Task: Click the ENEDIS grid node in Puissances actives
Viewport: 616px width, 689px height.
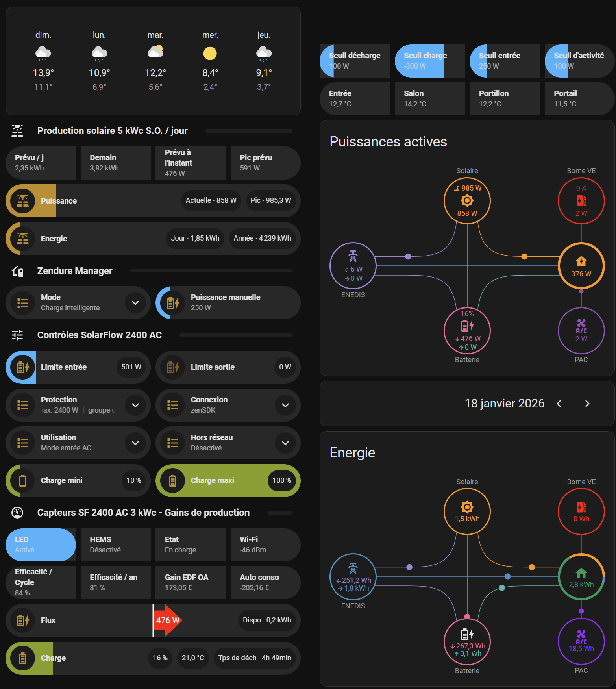Action: 353,266
